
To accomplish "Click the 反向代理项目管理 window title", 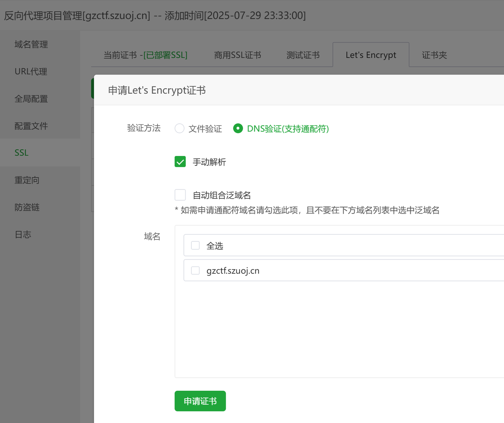I will [155, 16].
